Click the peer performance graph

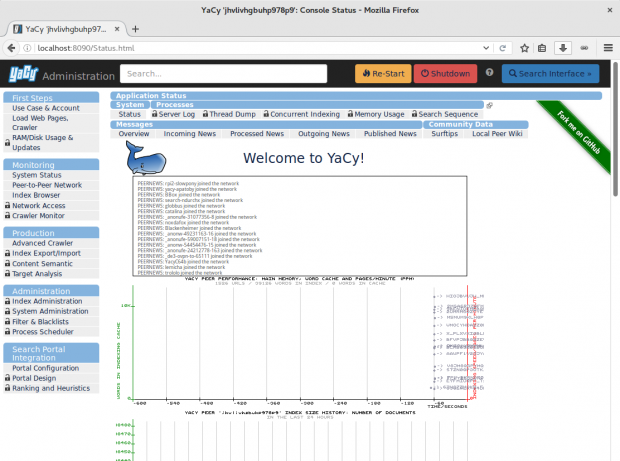coord(301,343)
